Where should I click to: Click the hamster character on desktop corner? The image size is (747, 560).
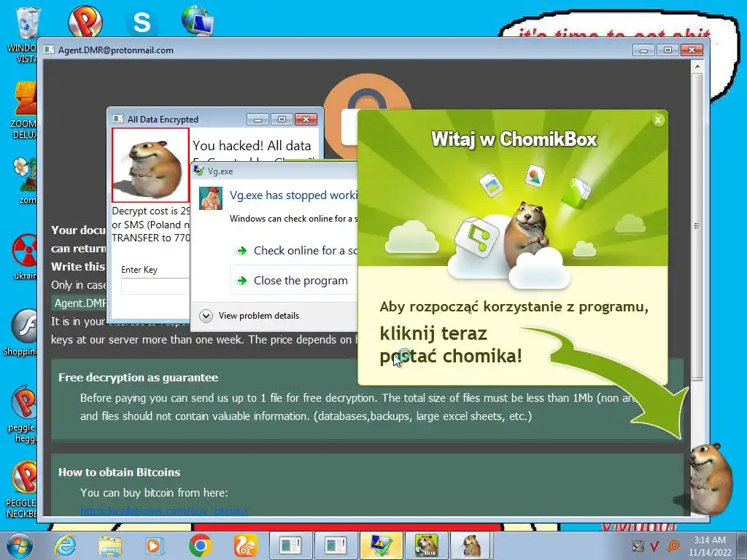click(710, 478)
